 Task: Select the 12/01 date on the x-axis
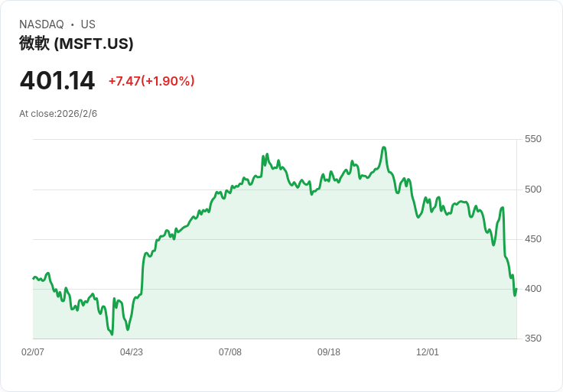(x=428, y=352)
